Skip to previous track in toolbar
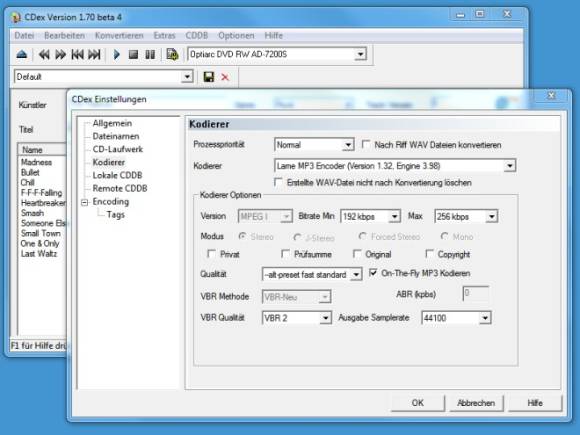This screenshot has height=435, width=580. coord(77,55)
